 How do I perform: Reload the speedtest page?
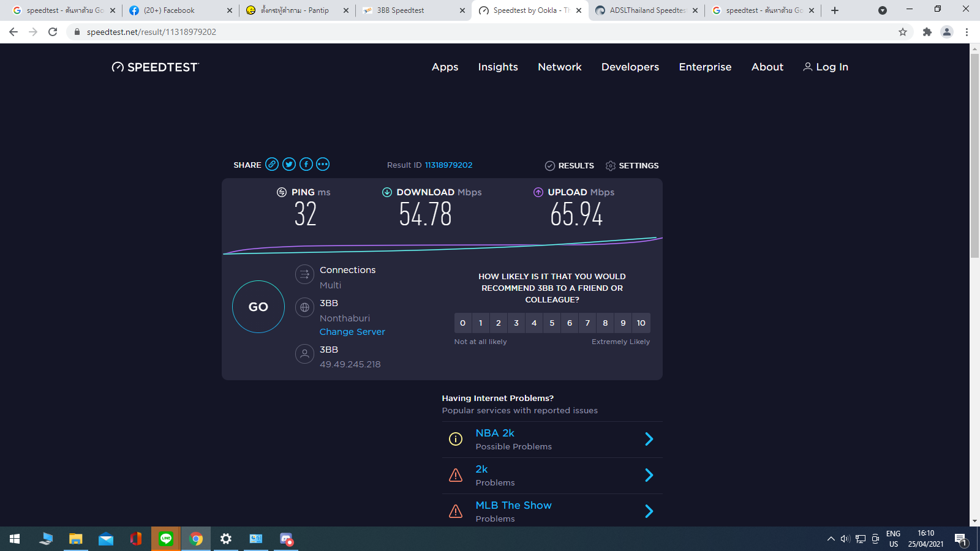53,32
